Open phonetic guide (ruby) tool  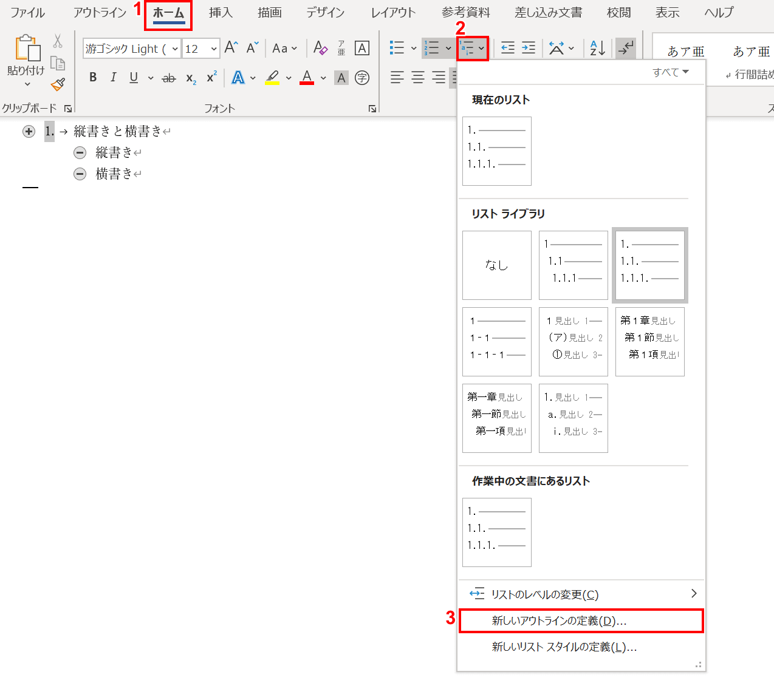[341, 48]
